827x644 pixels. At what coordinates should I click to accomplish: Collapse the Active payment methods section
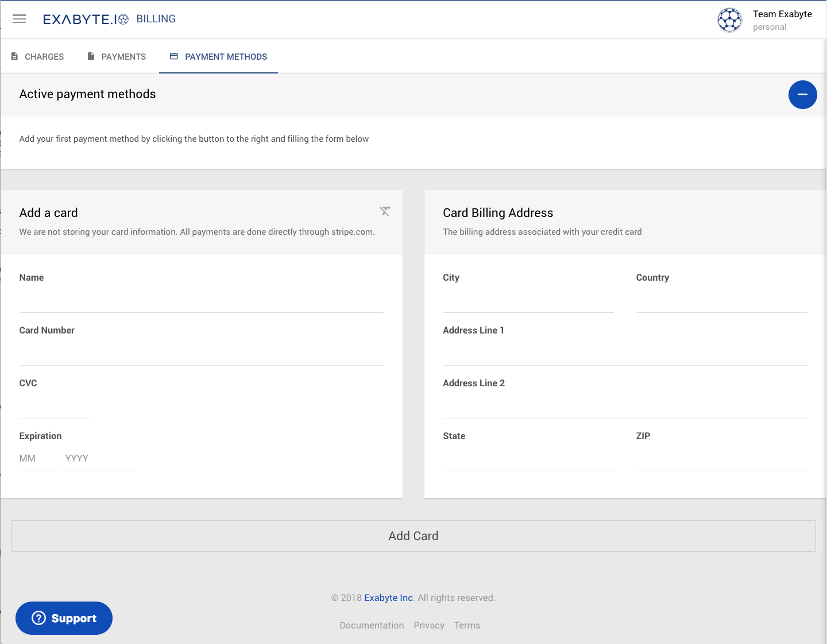[x=802, y=95]
